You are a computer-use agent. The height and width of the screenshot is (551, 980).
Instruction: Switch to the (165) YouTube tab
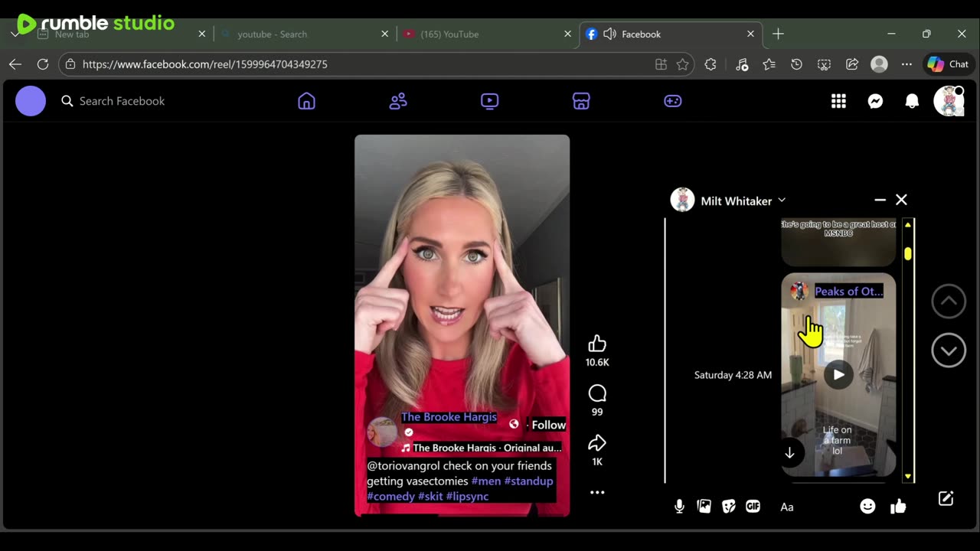click(488, 34)
